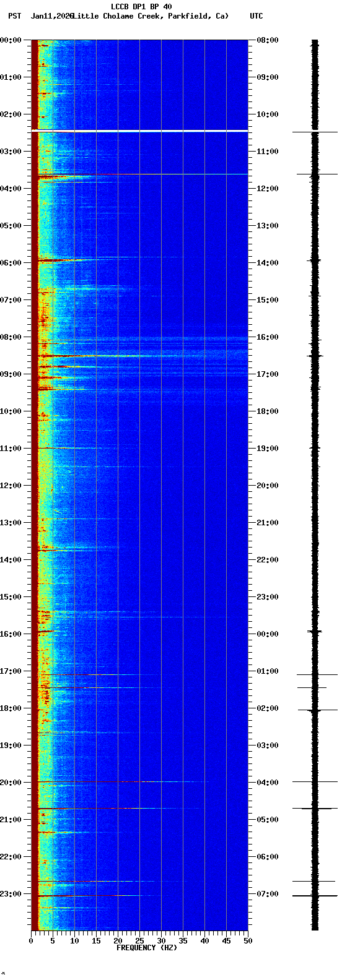Select the "04:00" label on the PST axis
This screenshot has height=980, width=342.
[x=11, y=189]
